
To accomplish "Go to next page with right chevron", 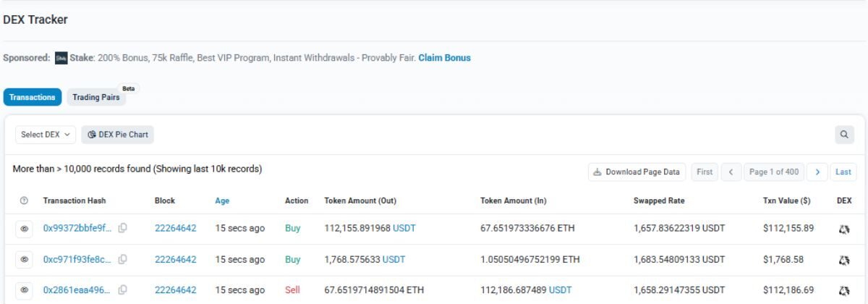I will click(x=817, y=172).
